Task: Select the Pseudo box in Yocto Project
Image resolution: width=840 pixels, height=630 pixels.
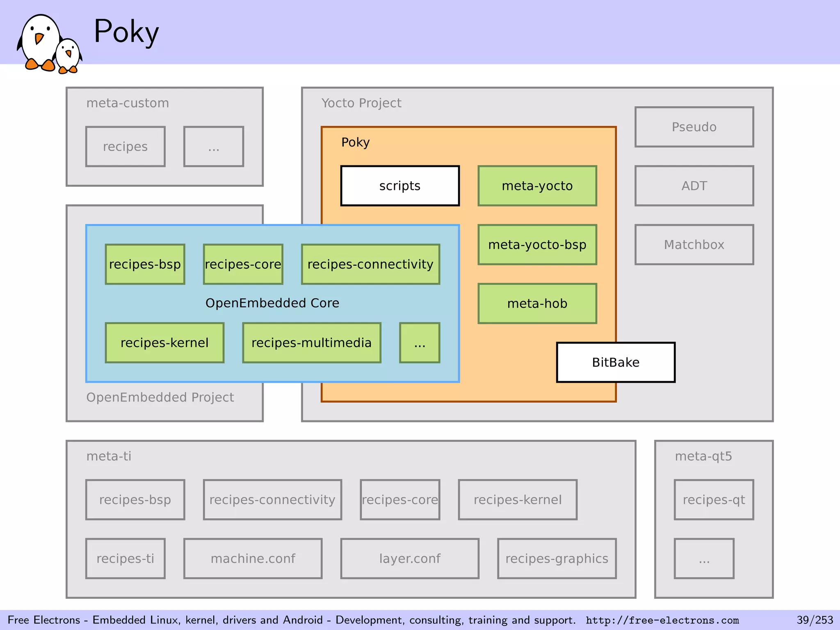Action: (694, 127)
